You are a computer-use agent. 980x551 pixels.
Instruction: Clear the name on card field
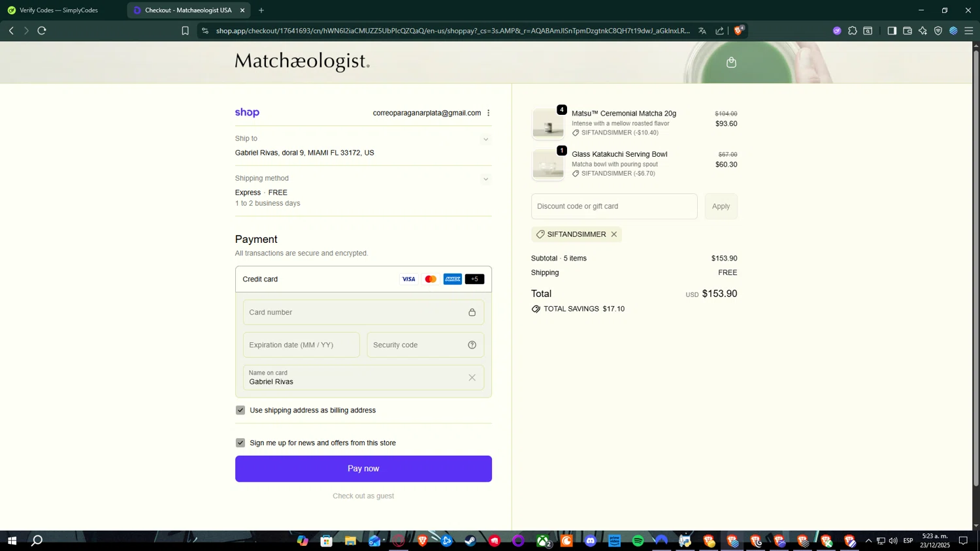[472, 377]
